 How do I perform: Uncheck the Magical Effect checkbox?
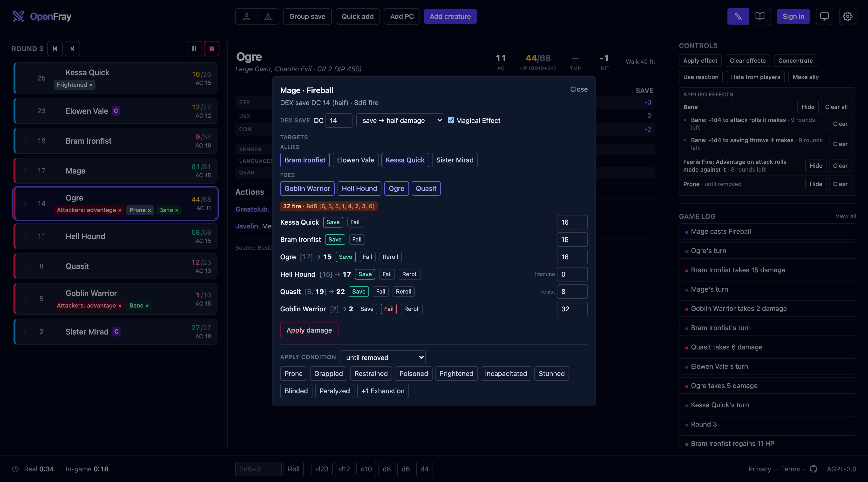[x=451, y=120]
